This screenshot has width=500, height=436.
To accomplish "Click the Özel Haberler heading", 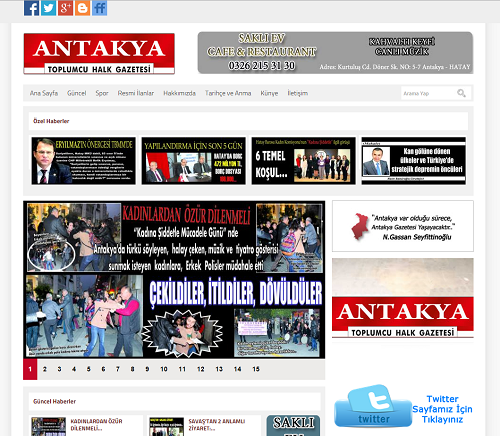I will 51,121.
